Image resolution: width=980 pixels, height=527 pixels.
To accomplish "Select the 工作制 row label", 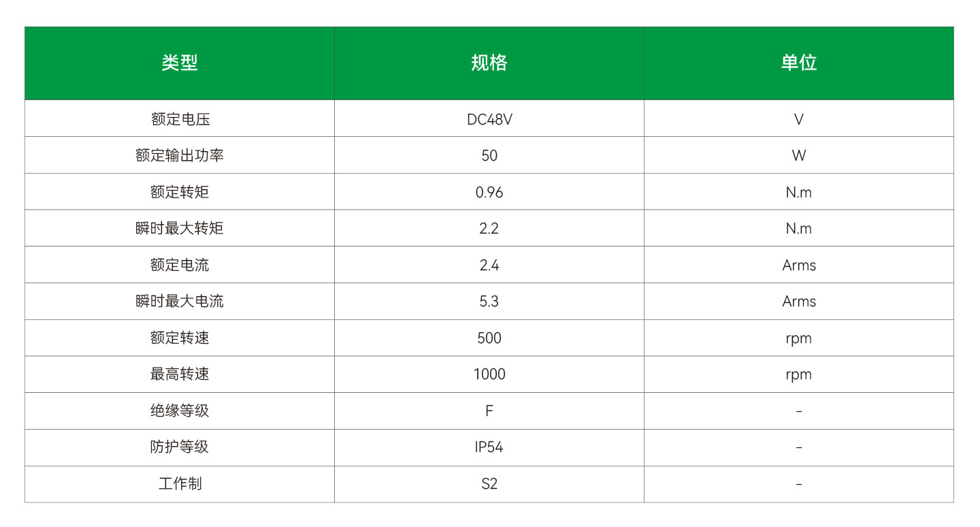I will tap(180, 483).
